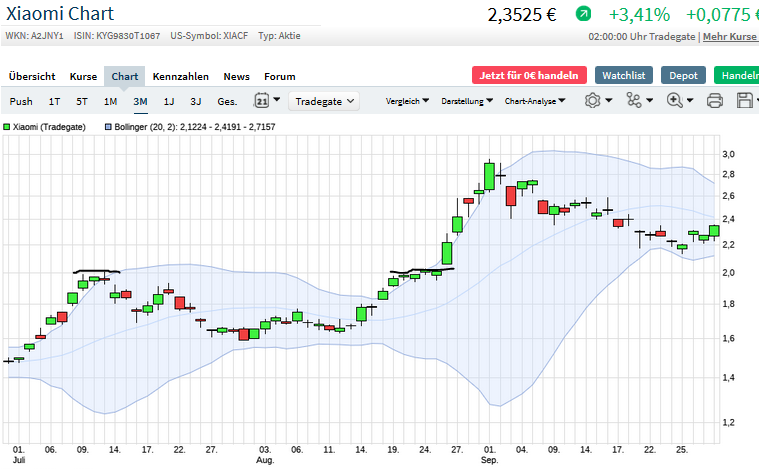This screenshot has height=469, width=759.
Task: Open the News tab
Action: point(236,76)
